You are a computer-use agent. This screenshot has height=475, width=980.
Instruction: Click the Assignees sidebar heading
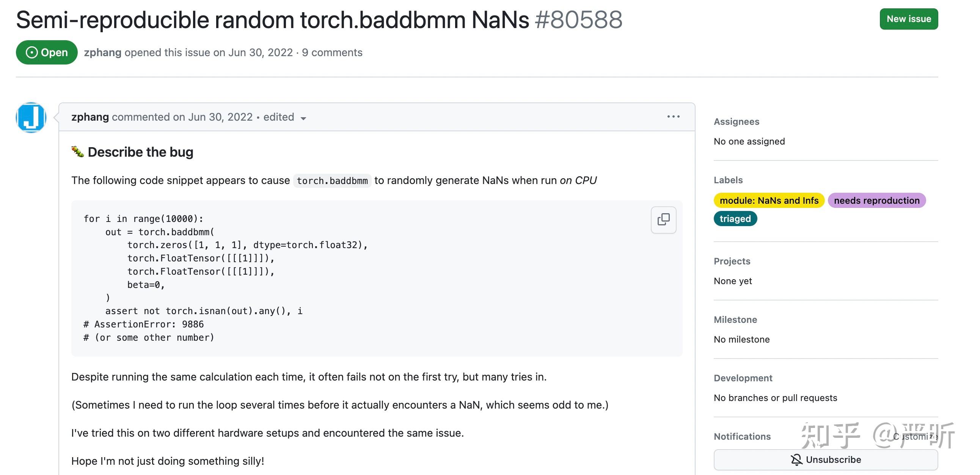736,122
